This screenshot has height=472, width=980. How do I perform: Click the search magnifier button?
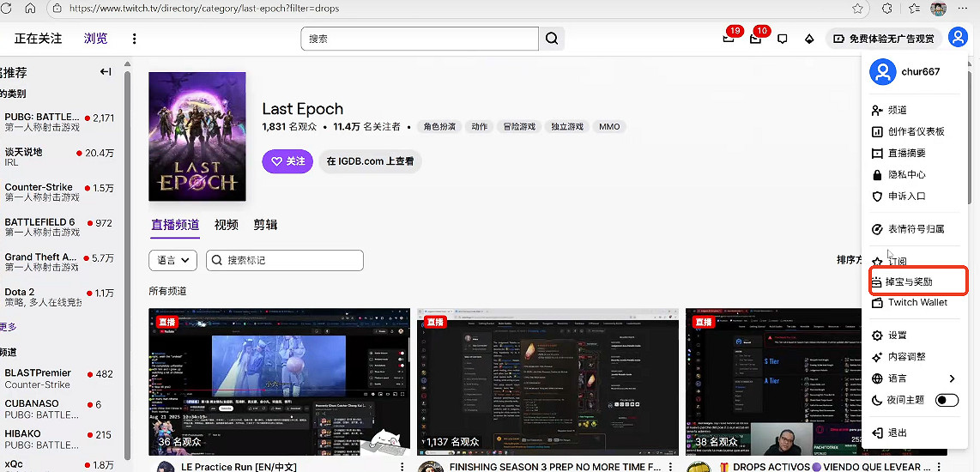click(552, 39)
